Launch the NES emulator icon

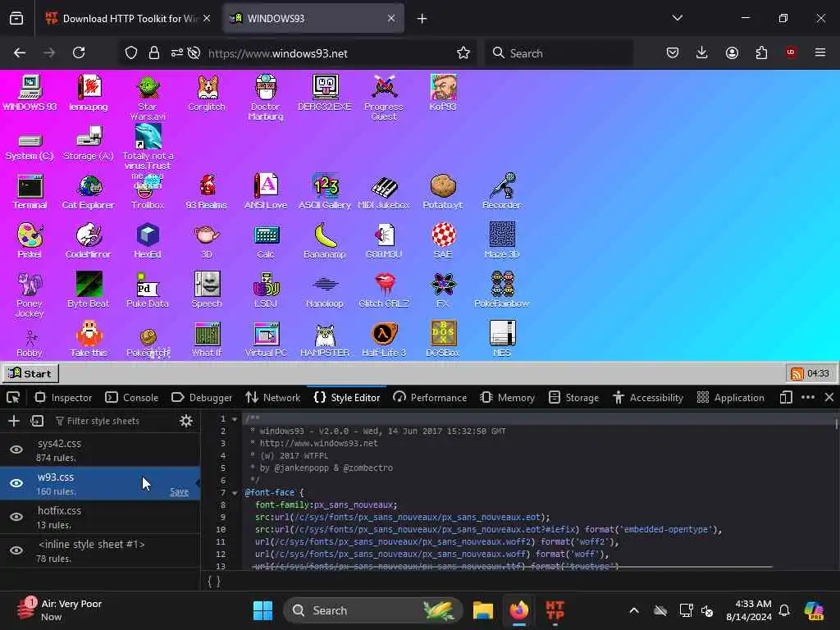coord(502,339)
